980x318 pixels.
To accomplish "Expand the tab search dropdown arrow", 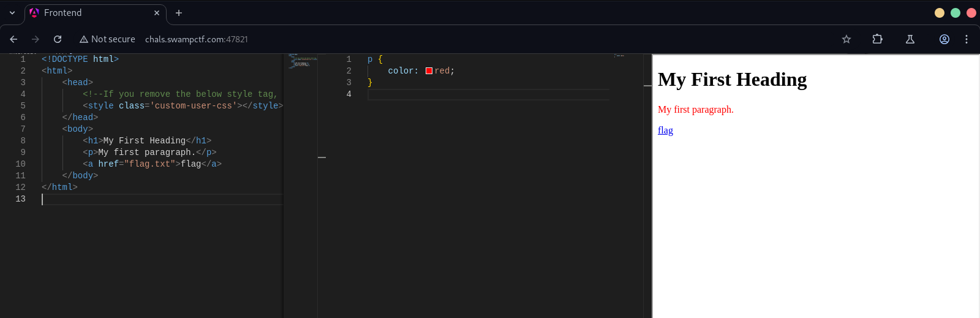I will 12,13.
